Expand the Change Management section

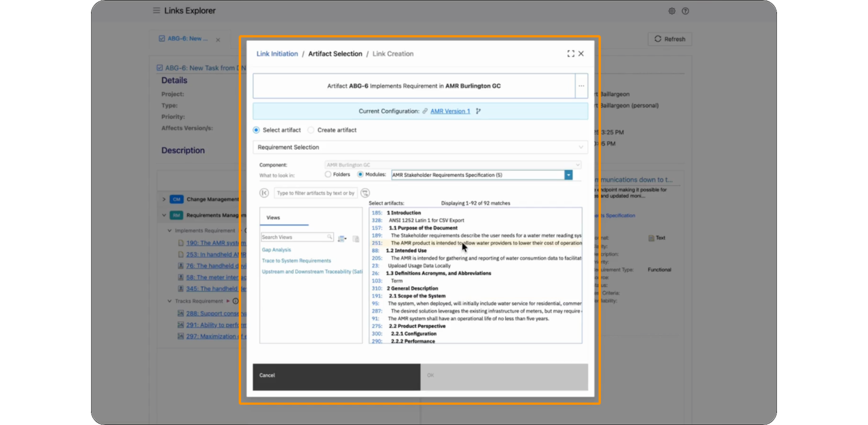(x=164, y=199)
